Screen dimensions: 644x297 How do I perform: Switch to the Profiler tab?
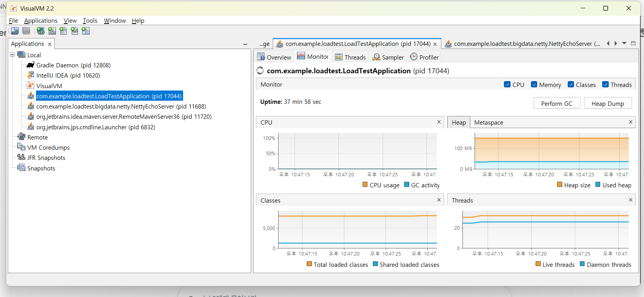(424, 57)
